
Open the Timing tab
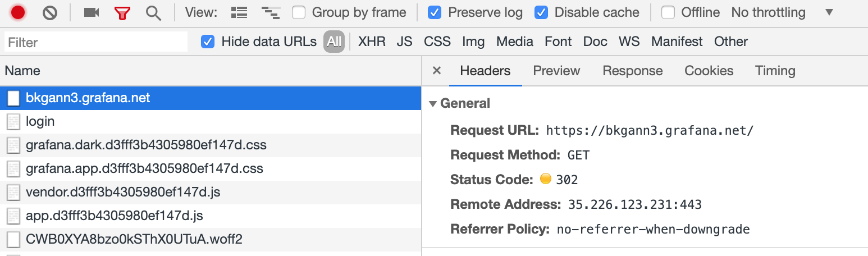point(775,71)
